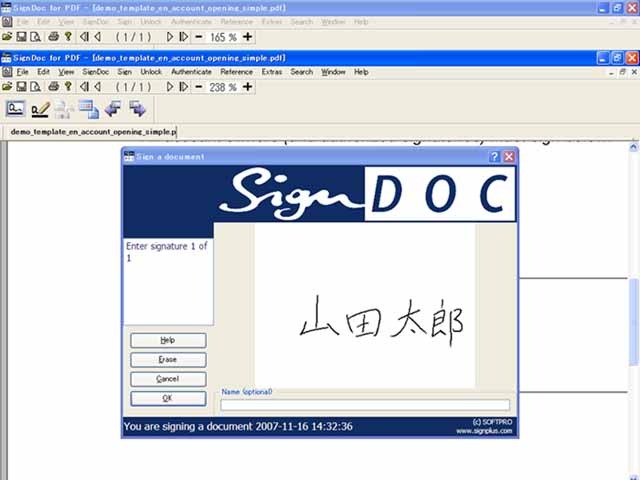Click the 238 % zoom value
640x480 pixels.
pos(223,87)
